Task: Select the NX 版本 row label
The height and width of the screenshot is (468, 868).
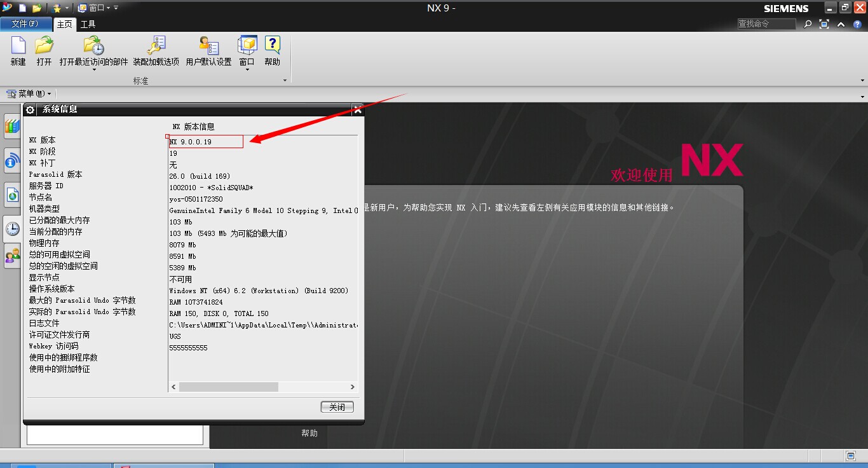Action: tap(43, 140)
